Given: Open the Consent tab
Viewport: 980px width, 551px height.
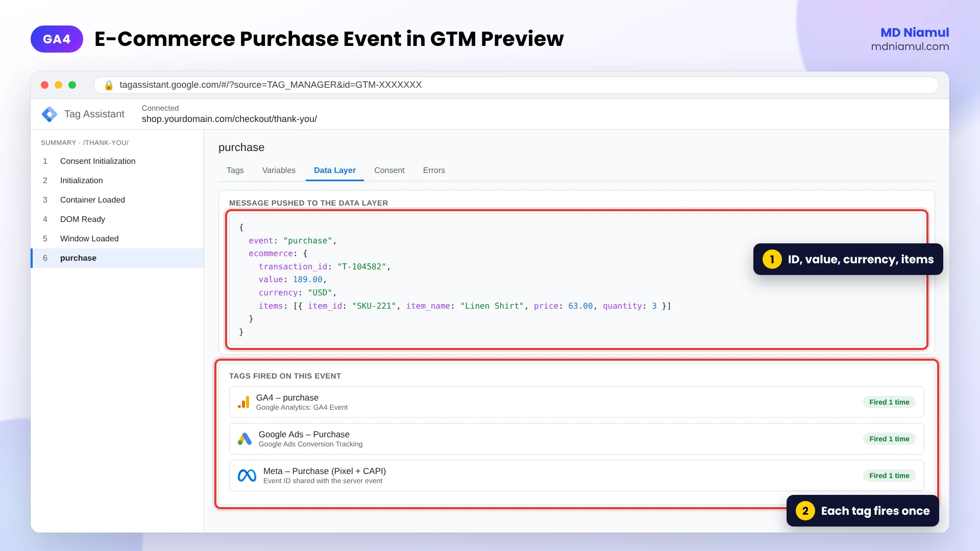Looking at the screenshot, I should point(389,170).
